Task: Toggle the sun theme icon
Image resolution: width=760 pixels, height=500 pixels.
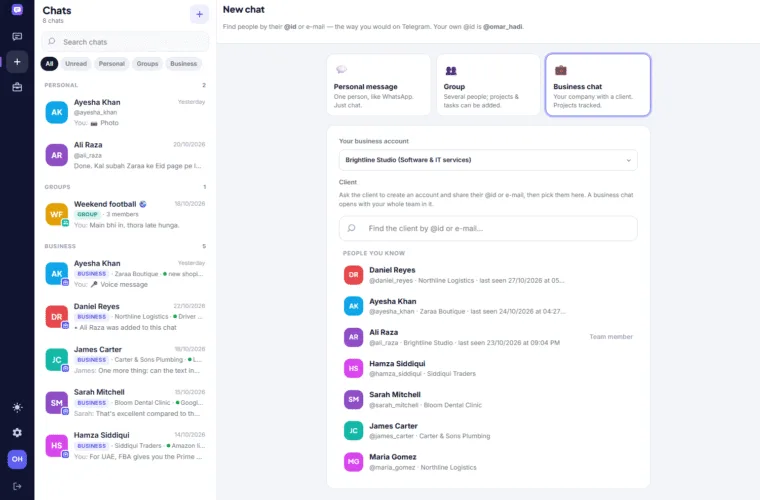Action: tap(17, 407)
